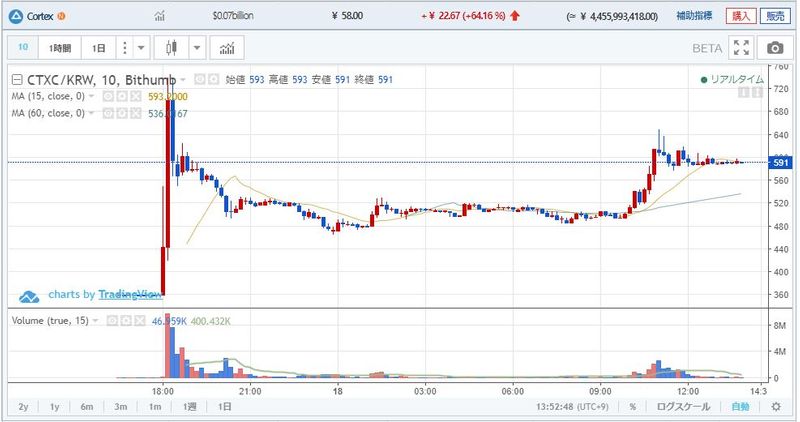This screenshot has width=800, height=422.
Task: Remove the MA (15, close, 0) indicator
Action: tap(134, 96)
